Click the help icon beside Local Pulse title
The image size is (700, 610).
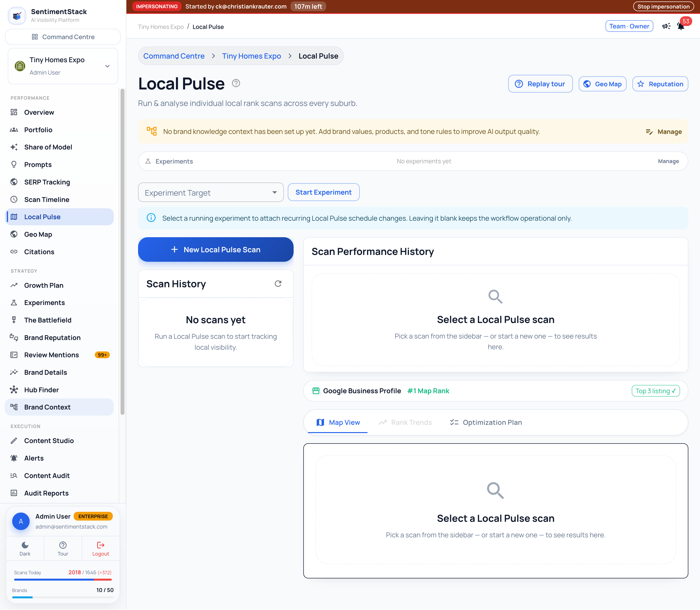point(236,83)
